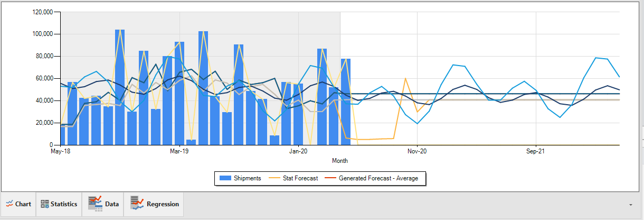Select the Shipments legend entry
Screen dimensions: 644x220
[240, 178]
